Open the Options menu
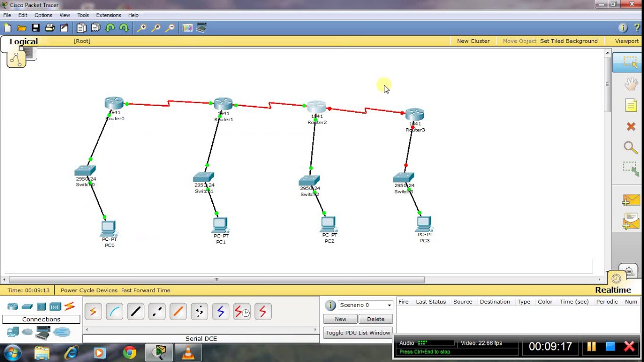 tap(43, 15)
